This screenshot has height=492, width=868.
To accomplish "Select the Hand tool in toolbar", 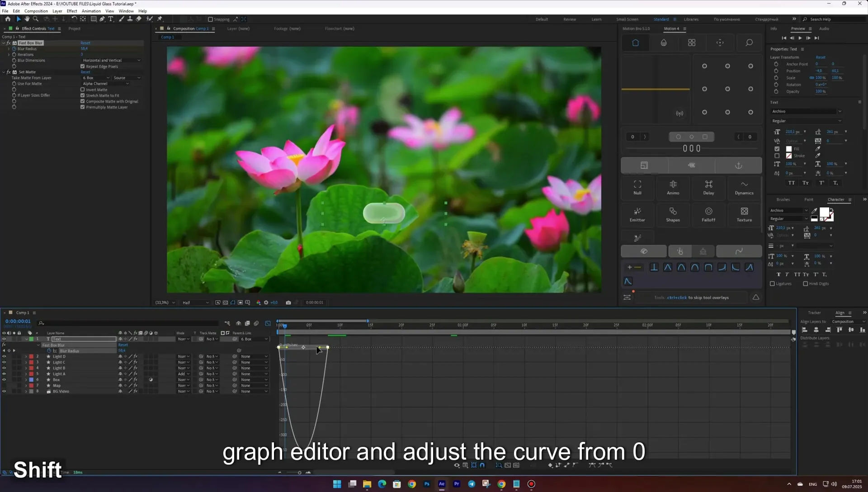I will 27,19.
